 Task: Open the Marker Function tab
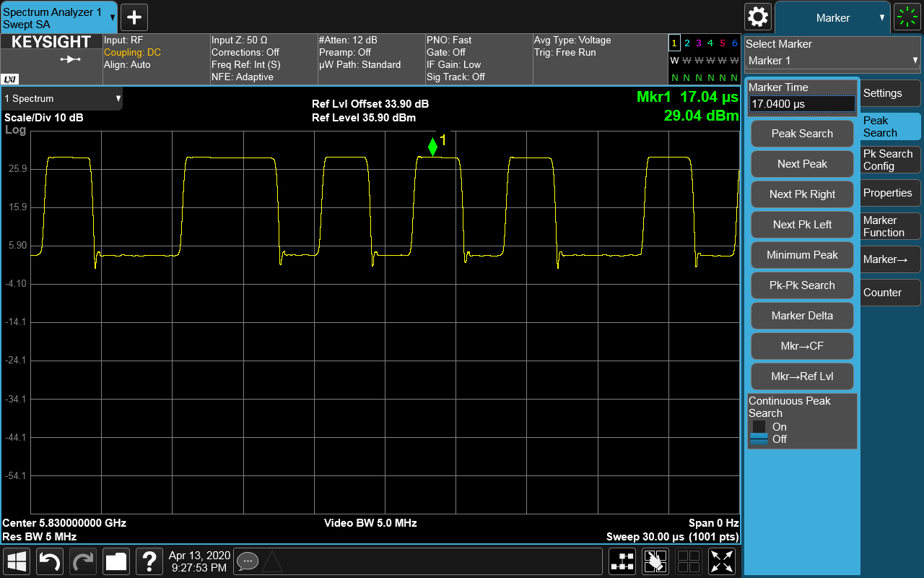coord(891,226)
